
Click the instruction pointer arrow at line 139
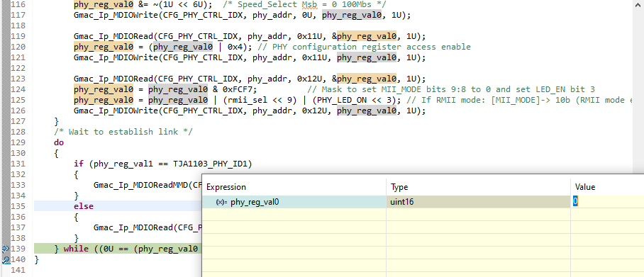[6, 249]
